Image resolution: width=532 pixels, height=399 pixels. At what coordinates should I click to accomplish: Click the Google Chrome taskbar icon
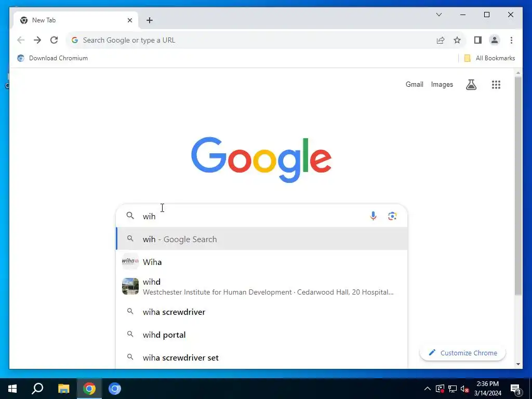[89, 389]
